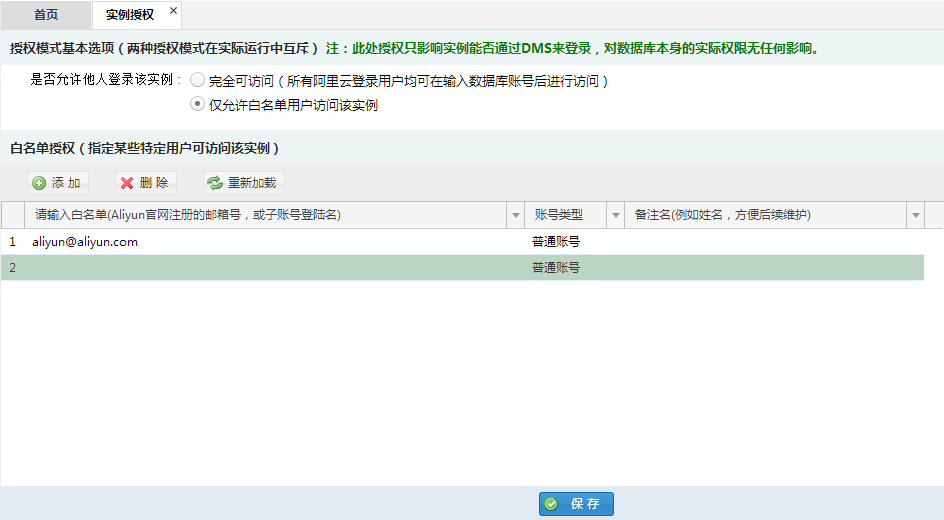This screenshot has height=520, width=944.
Task: Switch to the 首页 tab
Action: click(x=46, y=15)
